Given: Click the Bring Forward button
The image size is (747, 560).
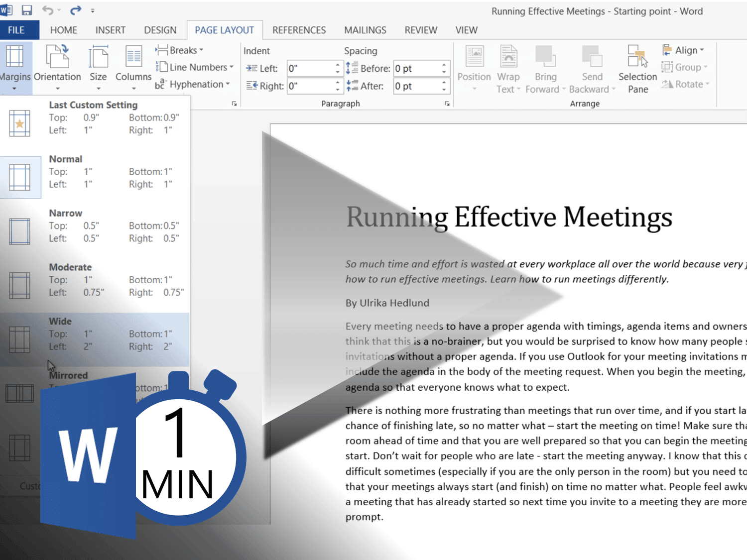Looking at the screenshot, I should pos(545,69).
